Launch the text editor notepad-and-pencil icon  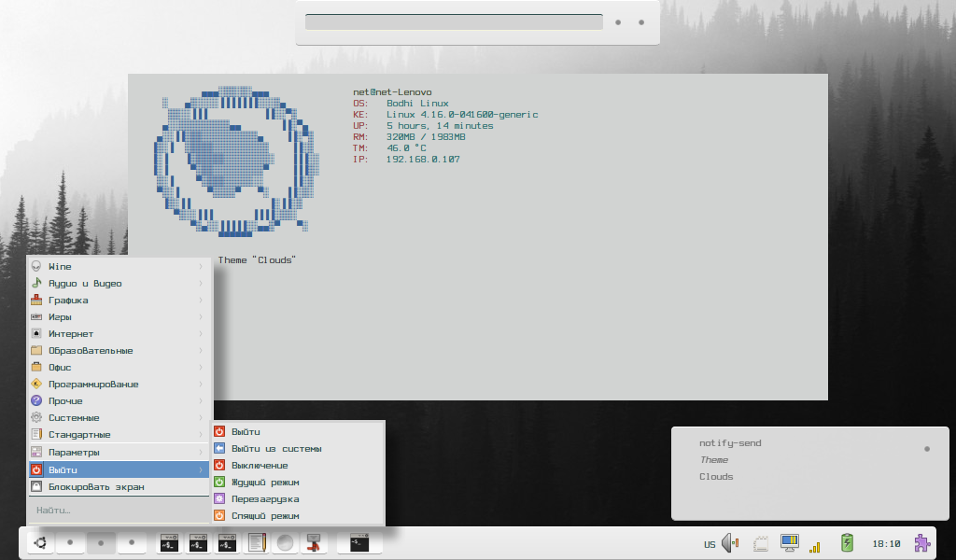[257, 542]
